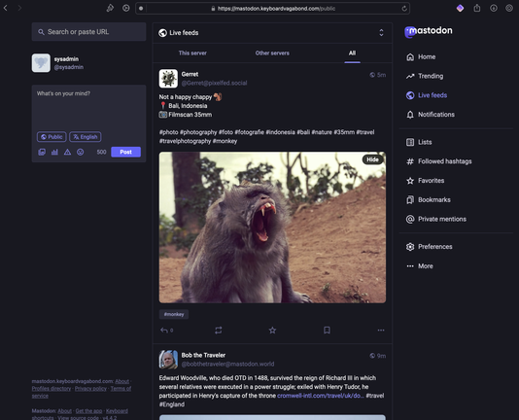This screenshot has height=420, width=519.
Task: Open the emoji picker
Action: [80, 152]
